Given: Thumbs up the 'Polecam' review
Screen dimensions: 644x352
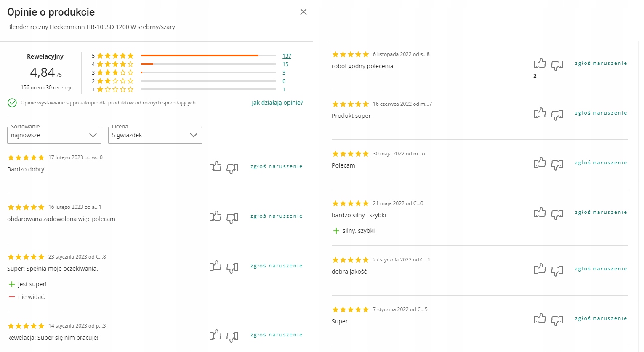Looking at the screenshot, I should pyautogui.click(x=540, y=163).
